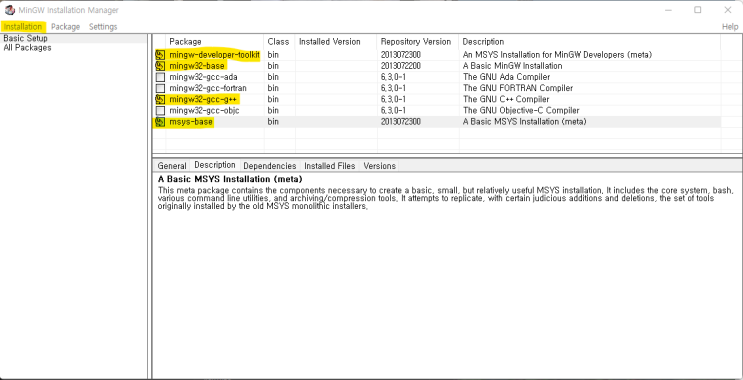
Task: Click the MinGW app icon in title bar
Action: pyautogui.click(x=9, y=10)
